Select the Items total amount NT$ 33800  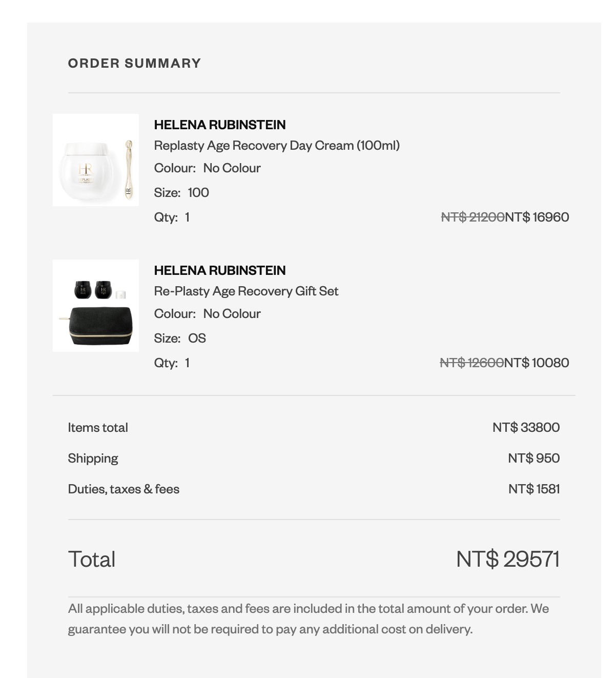coord(526,427)
